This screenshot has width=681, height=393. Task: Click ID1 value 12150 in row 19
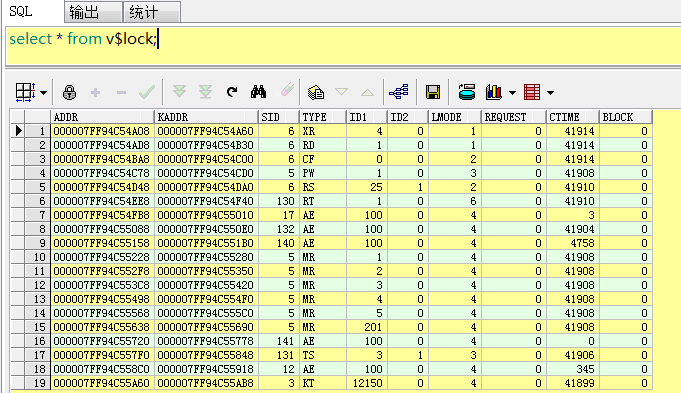tap(367, 383)
